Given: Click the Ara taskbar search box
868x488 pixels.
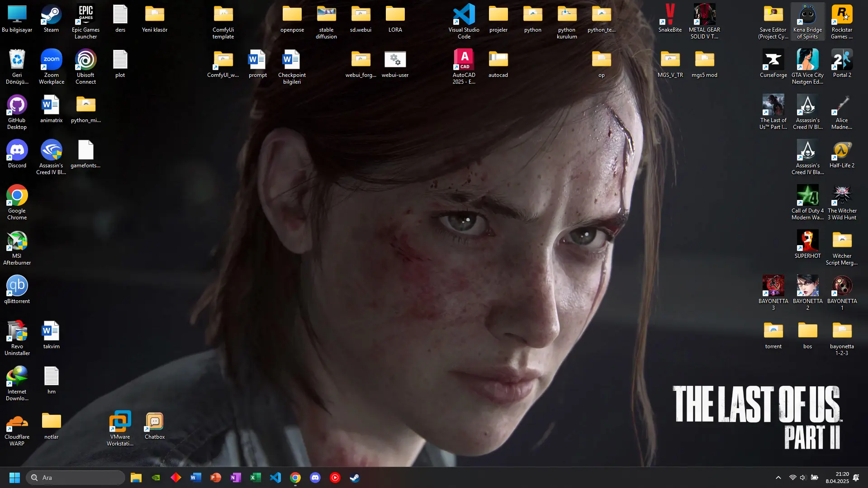Looking at the screenshot, I should (76, 478).
